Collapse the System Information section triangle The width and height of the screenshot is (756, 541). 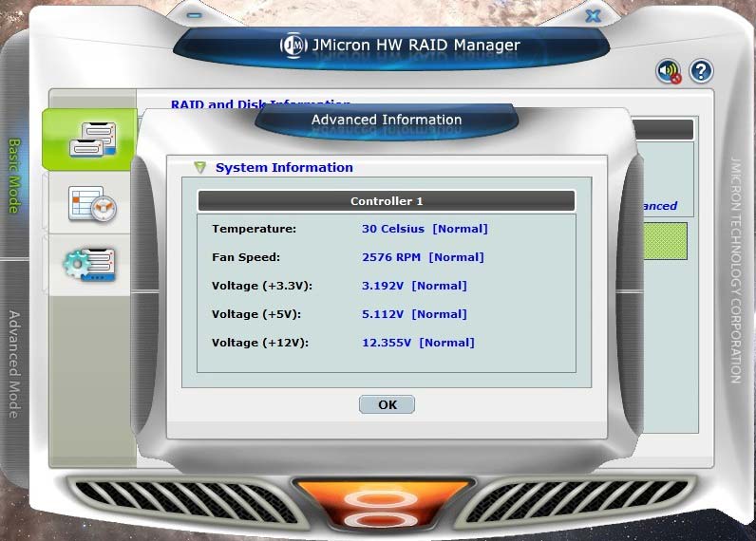click(199, 168)
